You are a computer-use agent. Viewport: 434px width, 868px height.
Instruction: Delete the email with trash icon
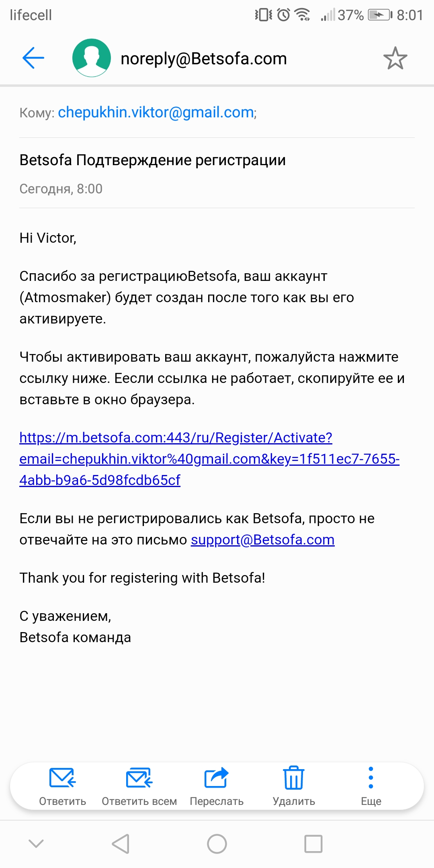click(x=294, y=778)
